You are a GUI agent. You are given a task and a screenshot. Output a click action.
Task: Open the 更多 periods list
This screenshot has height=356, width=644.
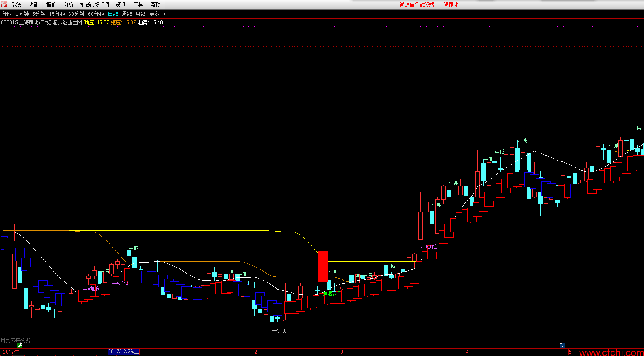pos(154,14)
